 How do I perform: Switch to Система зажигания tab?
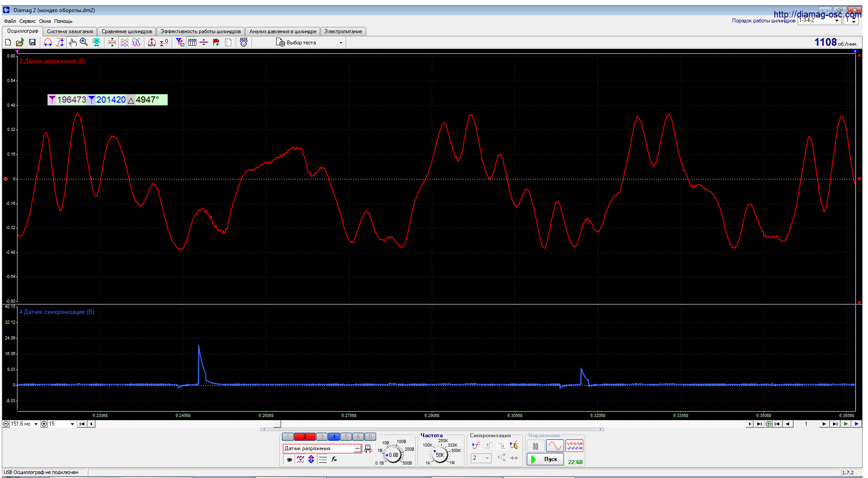(x=70, y=31)
